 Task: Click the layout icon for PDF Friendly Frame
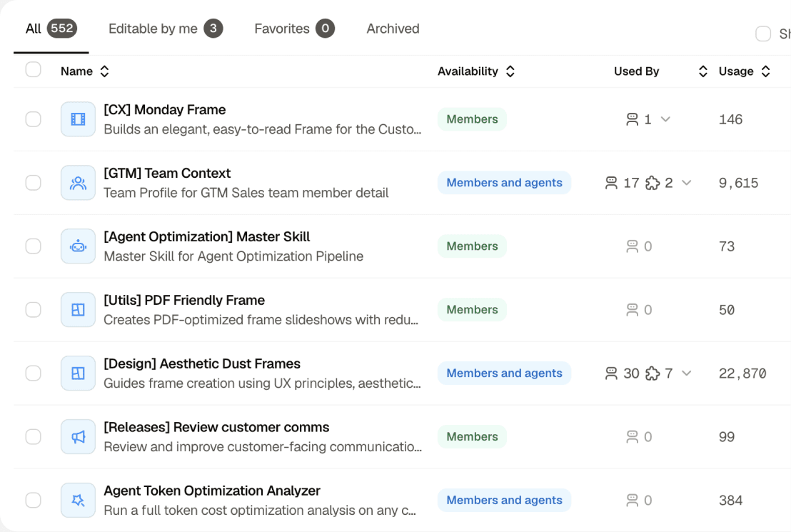pyautogui.click(x=79, y=309)
